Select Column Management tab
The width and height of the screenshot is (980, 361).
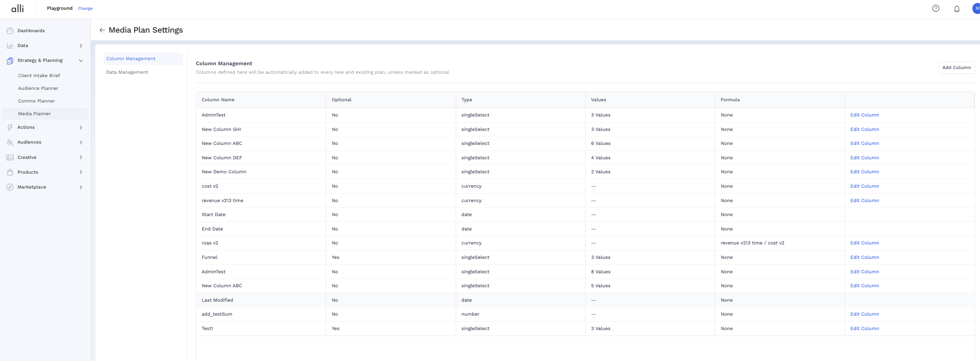point(131,59)
